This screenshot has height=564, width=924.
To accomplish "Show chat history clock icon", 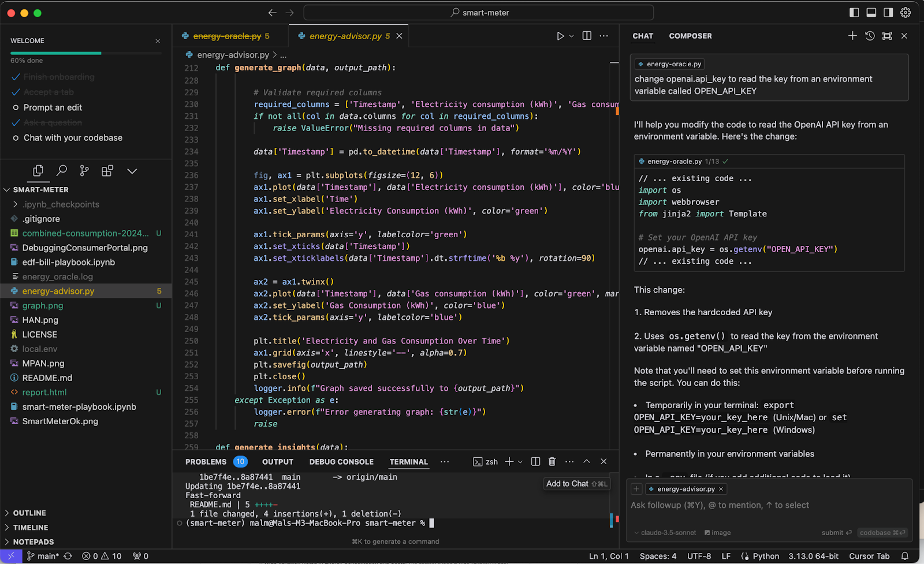I will (870, 36).
